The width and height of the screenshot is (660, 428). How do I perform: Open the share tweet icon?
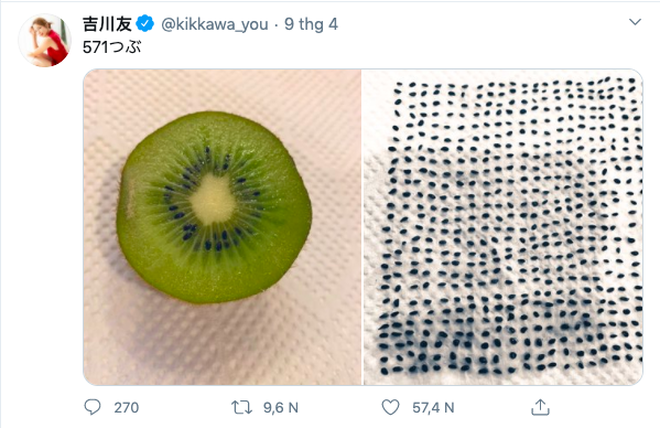pyautogui.click(x=540, y=407)
